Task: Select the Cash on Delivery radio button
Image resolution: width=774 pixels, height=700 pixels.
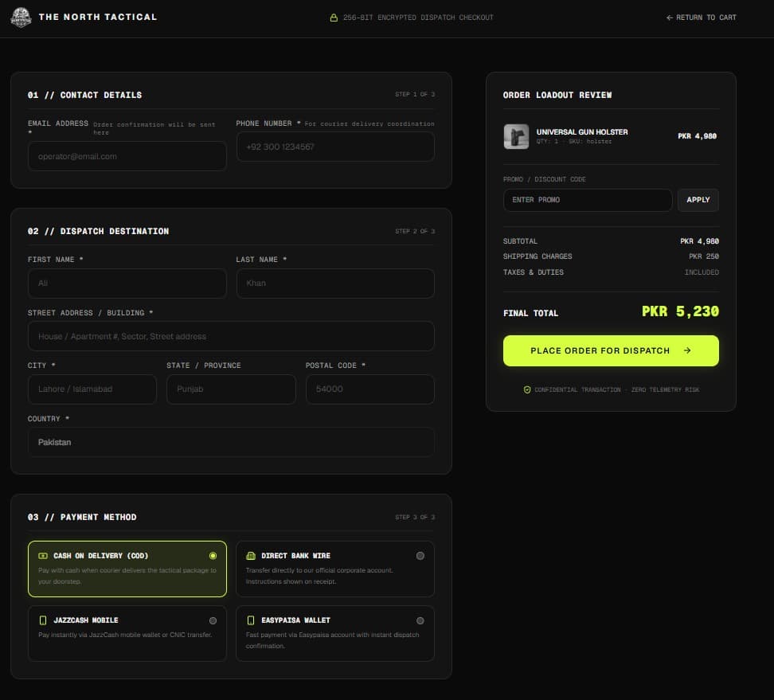Action: [213, 556]
